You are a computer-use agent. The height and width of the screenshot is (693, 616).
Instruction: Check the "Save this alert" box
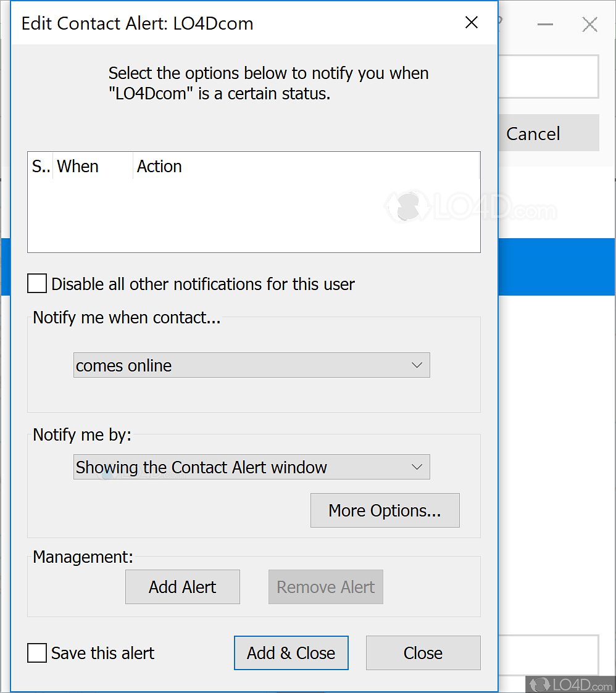coord(36,653)
